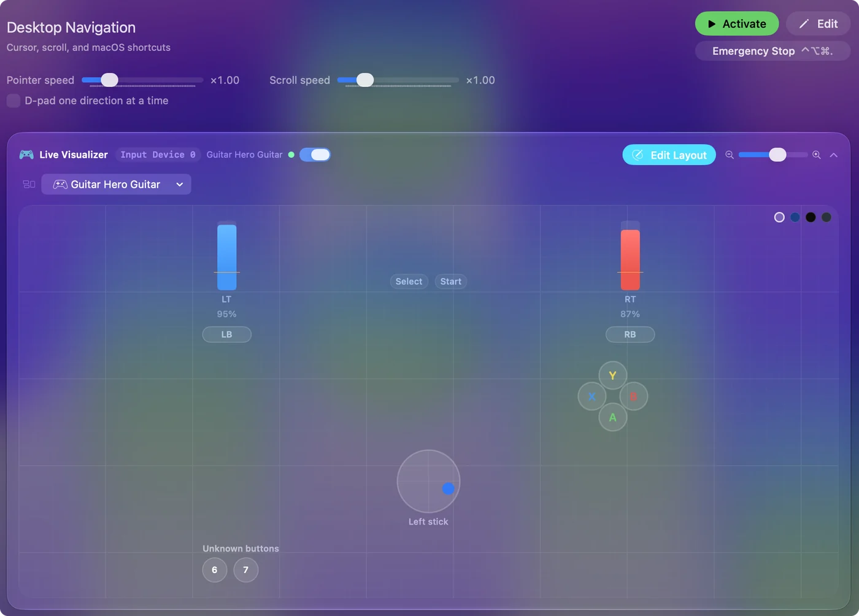Click the Pointer speed slider handle
859x616 pixels.
110,80
